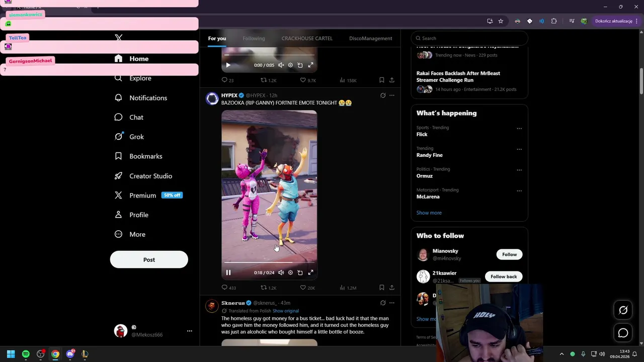The height and width of the screenshot is (362, 644).
Task: Share the top post with 158K views
Action: 392,80
